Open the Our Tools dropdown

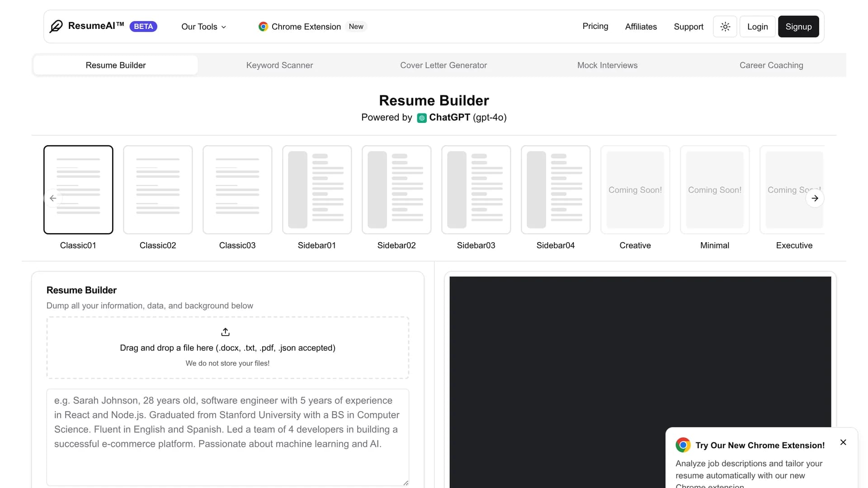pyautogui.click(x=203, y=27)
